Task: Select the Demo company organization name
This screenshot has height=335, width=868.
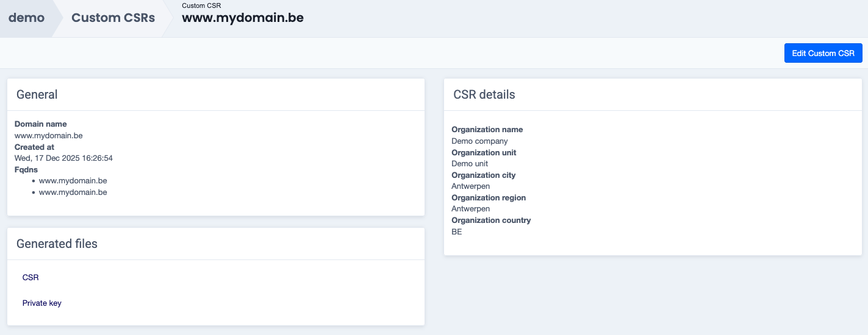Action: click(x=479, y=141)
